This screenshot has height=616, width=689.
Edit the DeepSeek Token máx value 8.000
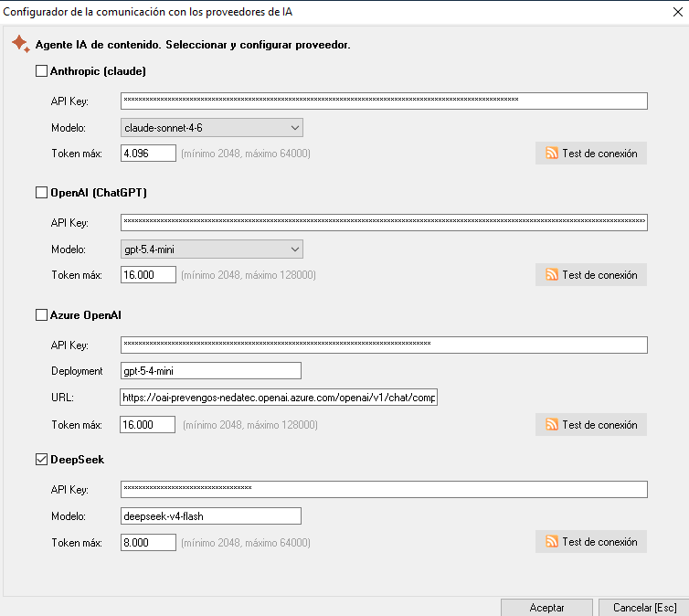pyautogui.click(x=148, y=543)
